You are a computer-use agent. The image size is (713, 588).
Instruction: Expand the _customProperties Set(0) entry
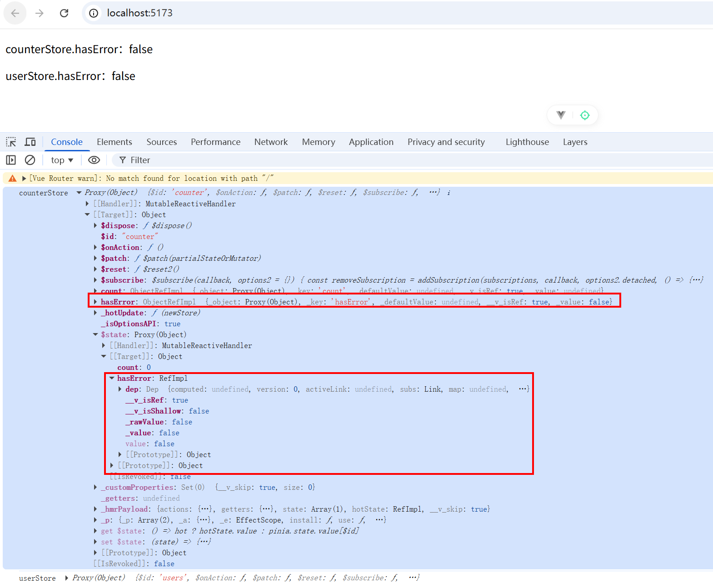click(x=95, y=488)
